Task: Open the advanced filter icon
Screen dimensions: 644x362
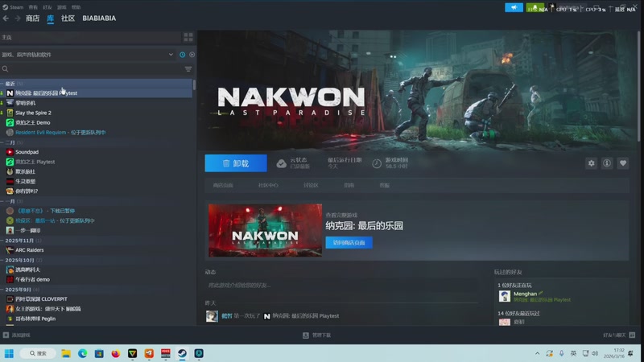Action: point(188,69)
